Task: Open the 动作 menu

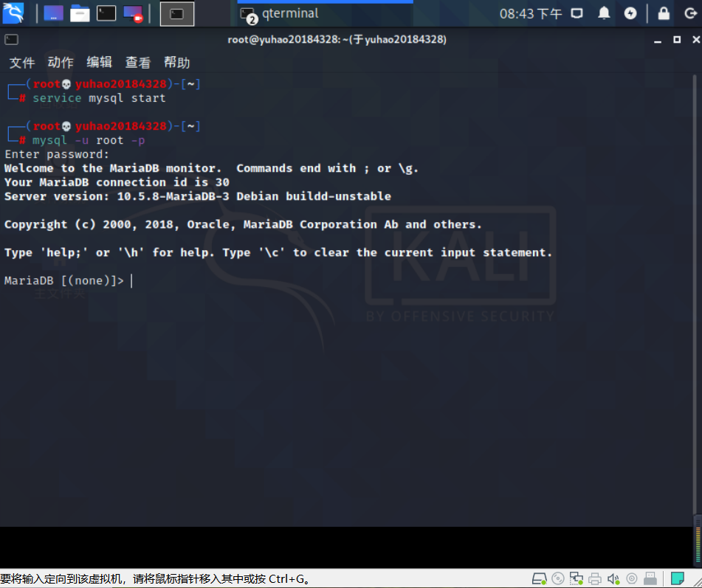Action: coord(61,63)
